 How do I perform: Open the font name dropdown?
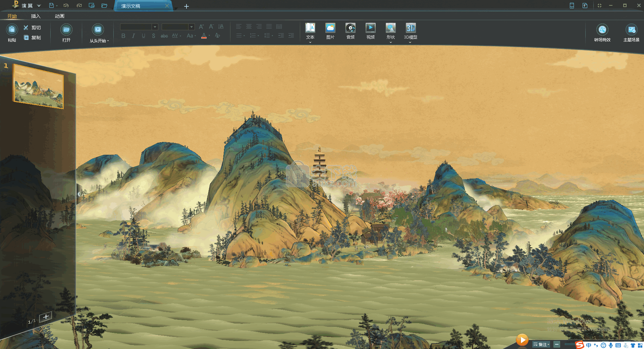pyautogui.click(x=155, y=27)
